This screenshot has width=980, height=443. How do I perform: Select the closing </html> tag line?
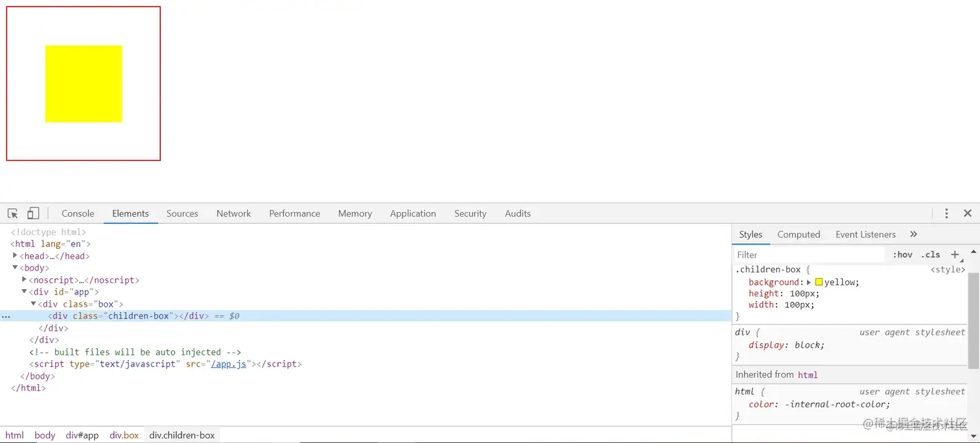click(x=28, y=388)
